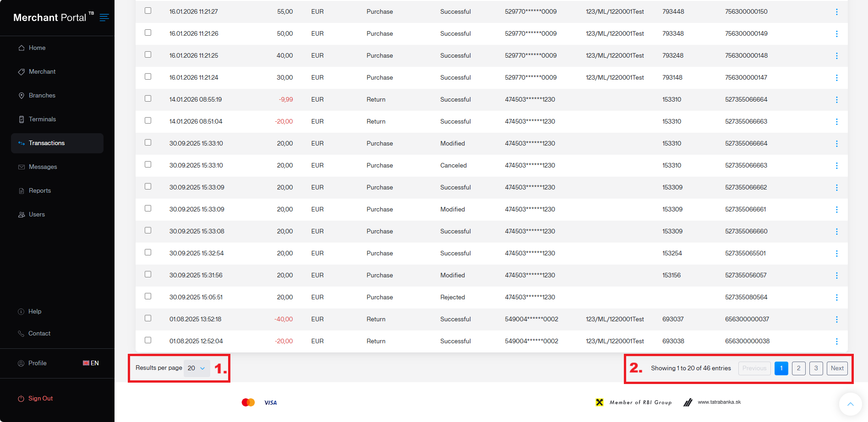Open the Results per page dropdown

point(197,368)
